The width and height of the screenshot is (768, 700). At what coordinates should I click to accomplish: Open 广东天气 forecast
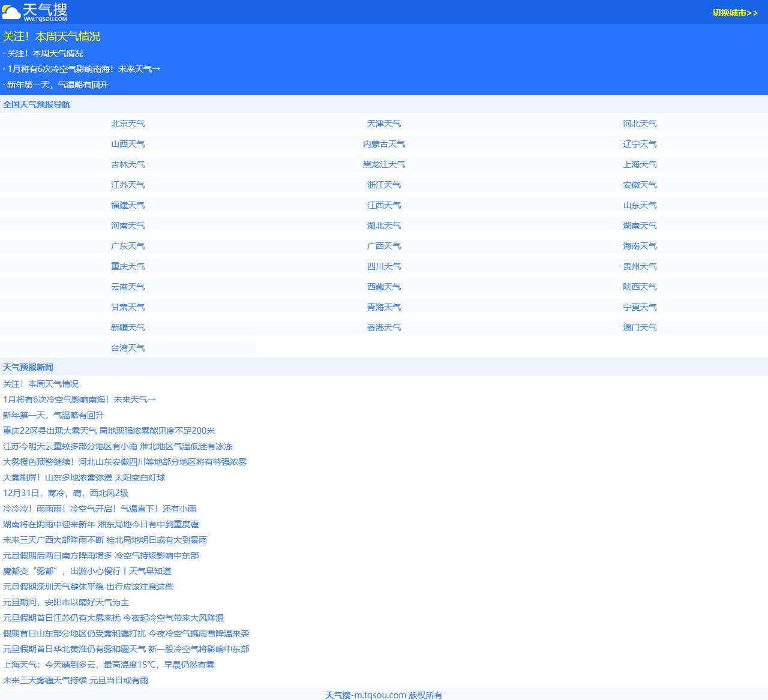tap(128, 246)
